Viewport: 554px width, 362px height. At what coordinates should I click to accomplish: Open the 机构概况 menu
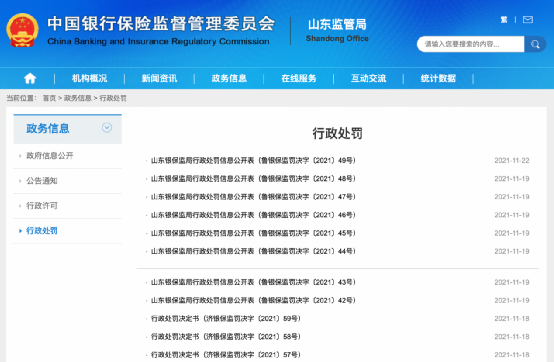tap(89, 78)
